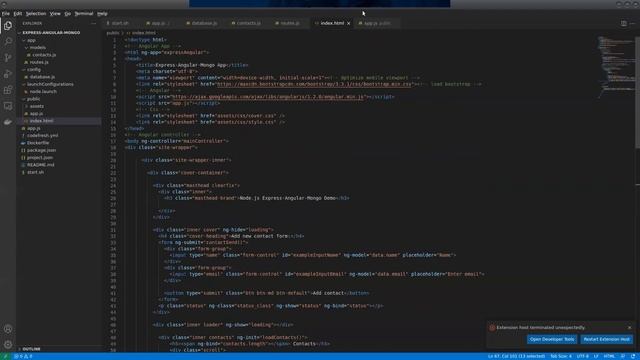This screenshot has height=360, width=640.
Task: Click the Explorer panel more actions ellipsis
Action: [93, 23]
